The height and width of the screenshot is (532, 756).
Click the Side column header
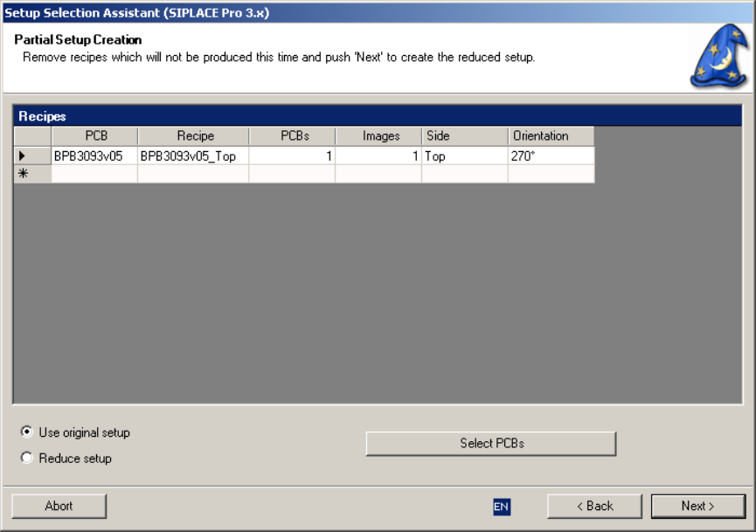[465, 136]
